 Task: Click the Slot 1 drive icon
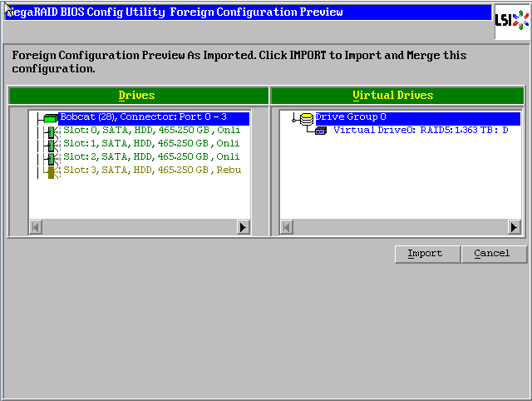pyautogui.click(x=51, y=145)
